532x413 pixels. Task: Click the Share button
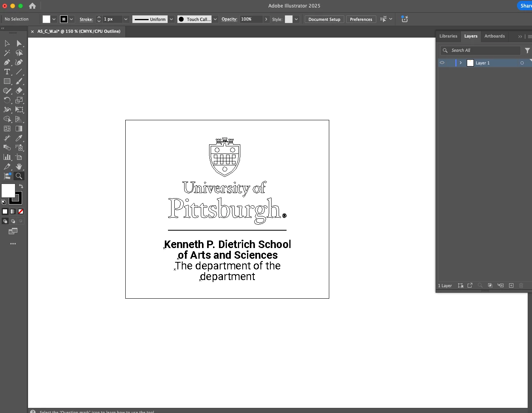525,6
